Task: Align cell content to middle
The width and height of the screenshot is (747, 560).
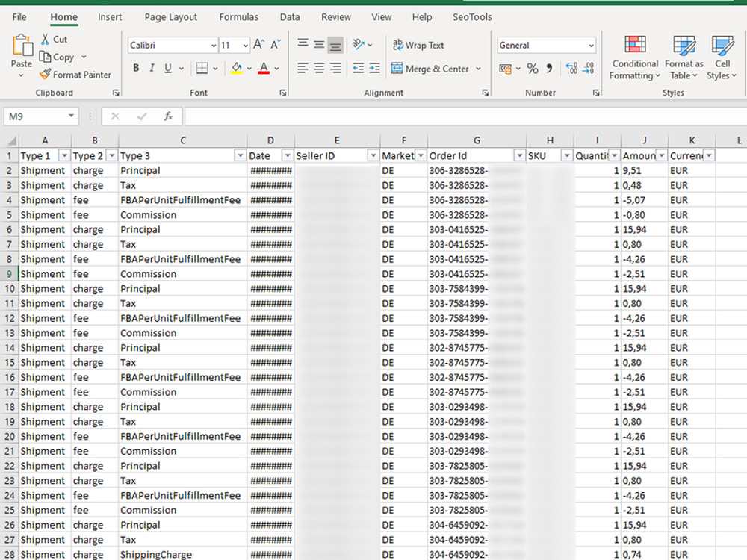Action: click(x=319, y=45)
